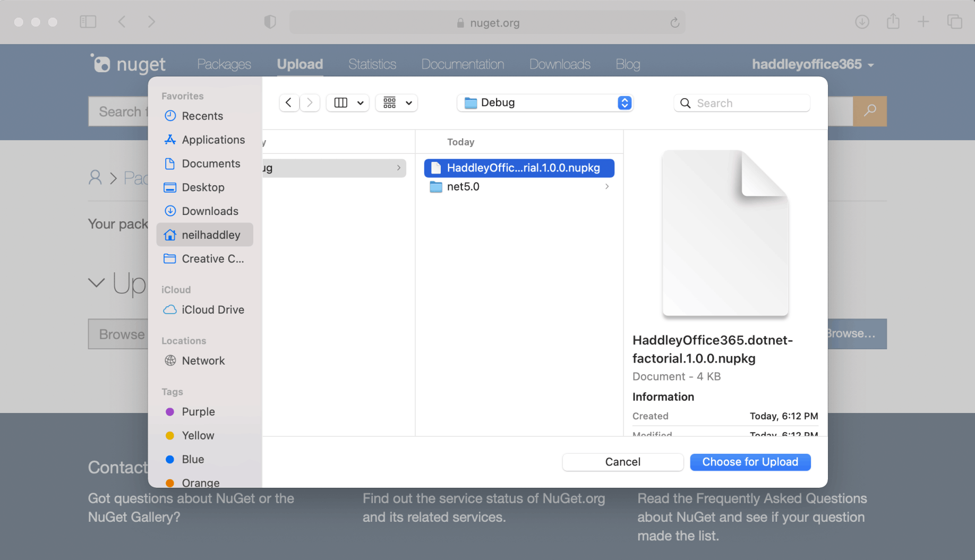The image size is (975, 560).
Task: Go back in Safari
Action: coord(122,22)
